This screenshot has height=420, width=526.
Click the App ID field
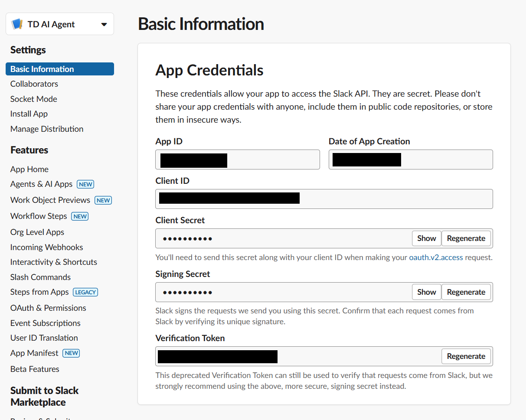pyautogui.click(x=238, y=160)
